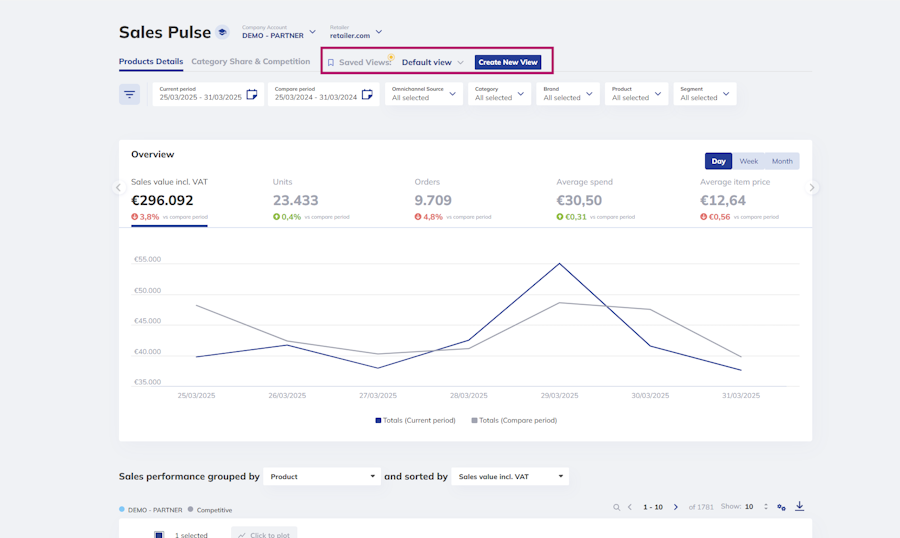
Task: Go to next page of results
Action: tap(676, 507)
